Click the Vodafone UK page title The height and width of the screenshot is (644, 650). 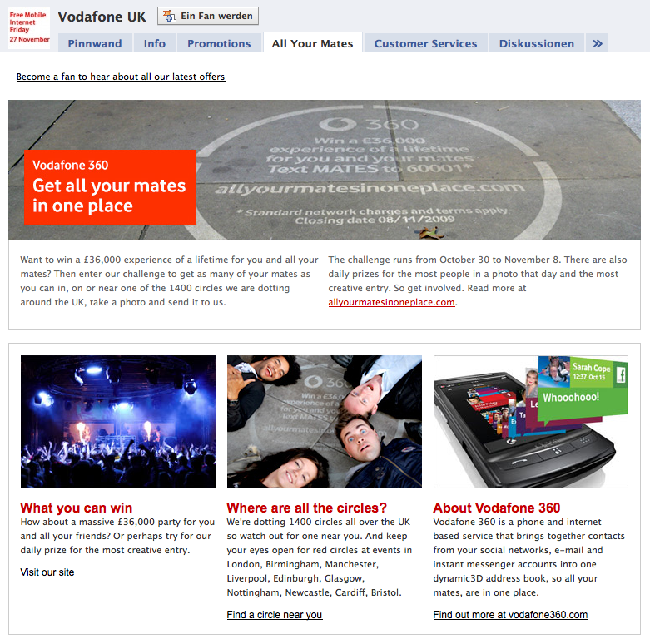(102, 17)
